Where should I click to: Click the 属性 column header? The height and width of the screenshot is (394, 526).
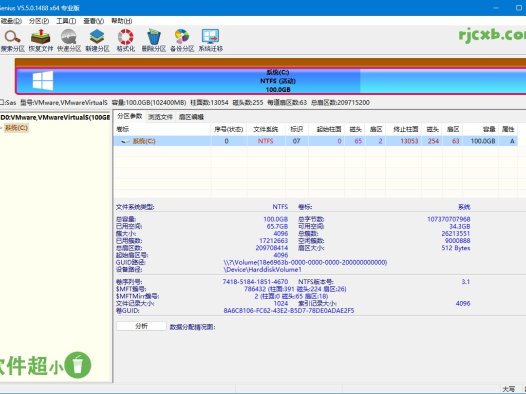[x=508, y=129]
